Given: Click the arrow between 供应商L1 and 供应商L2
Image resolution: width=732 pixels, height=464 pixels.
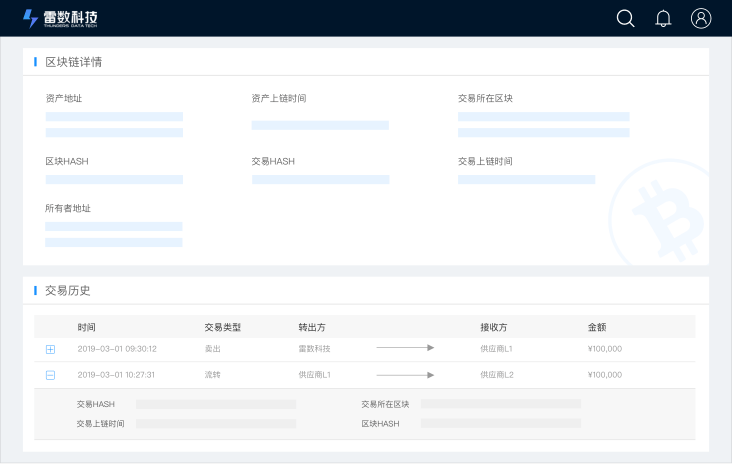Looking at the screenshot, I should point(405,375).
